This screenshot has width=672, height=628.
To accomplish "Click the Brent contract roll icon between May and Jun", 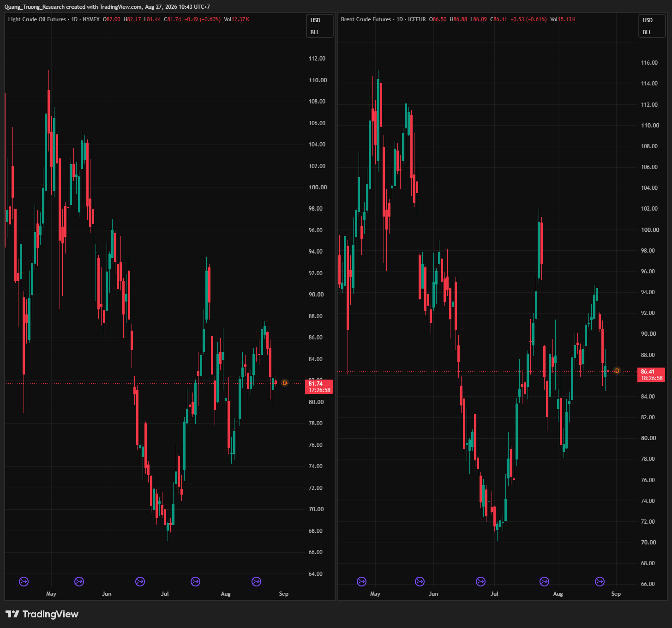I will 420,581.
